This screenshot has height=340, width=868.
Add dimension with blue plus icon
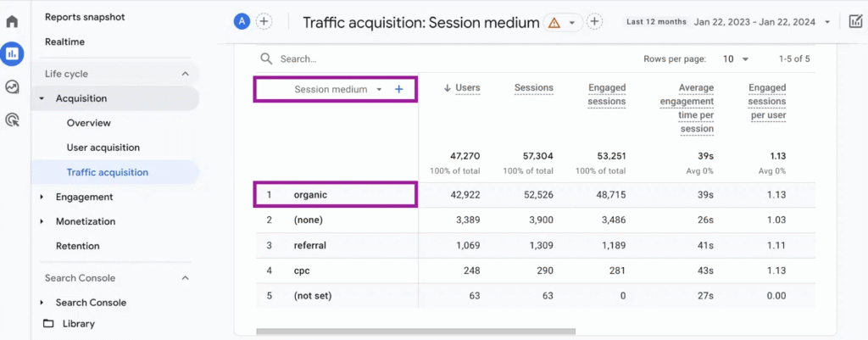(x=399, y=89)
